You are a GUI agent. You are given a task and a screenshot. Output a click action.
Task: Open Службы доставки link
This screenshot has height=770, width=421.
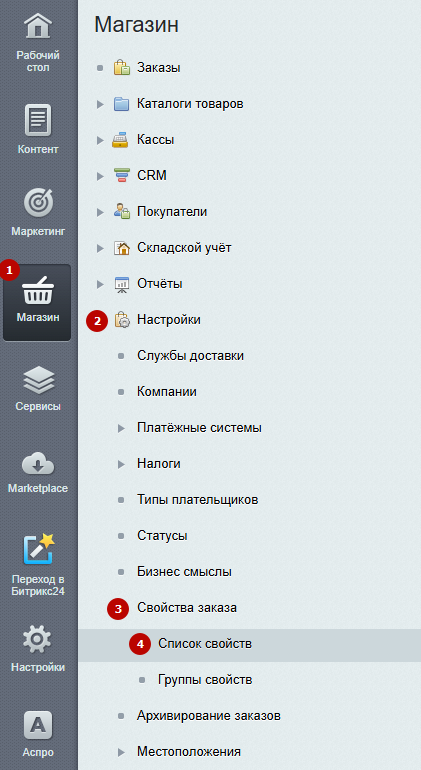point(191,356)
